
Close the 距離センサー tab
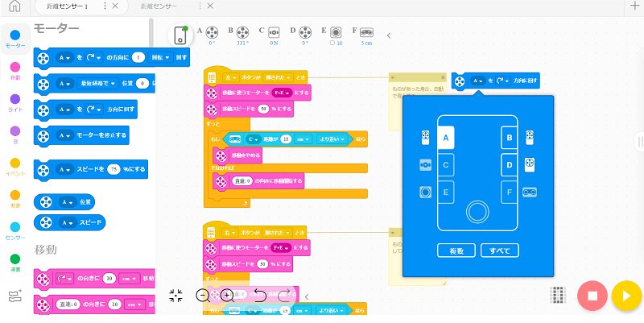pos(210,6)
